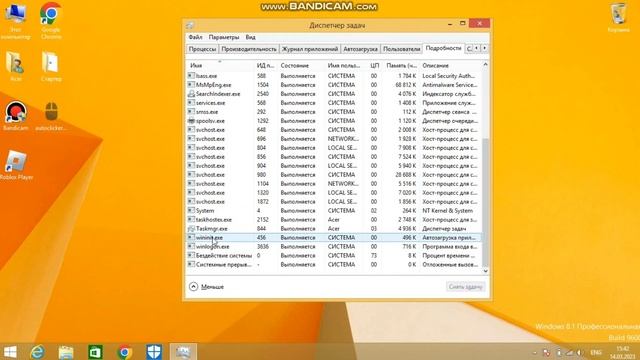Select the MsMpEng.exe process row

(334, 85)
